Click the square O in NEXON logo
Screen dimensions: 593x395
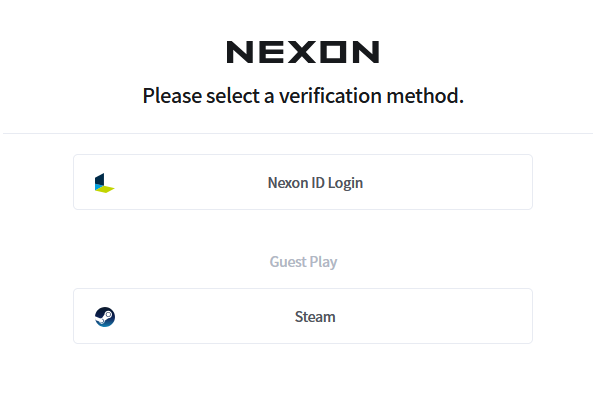point(333,52)
